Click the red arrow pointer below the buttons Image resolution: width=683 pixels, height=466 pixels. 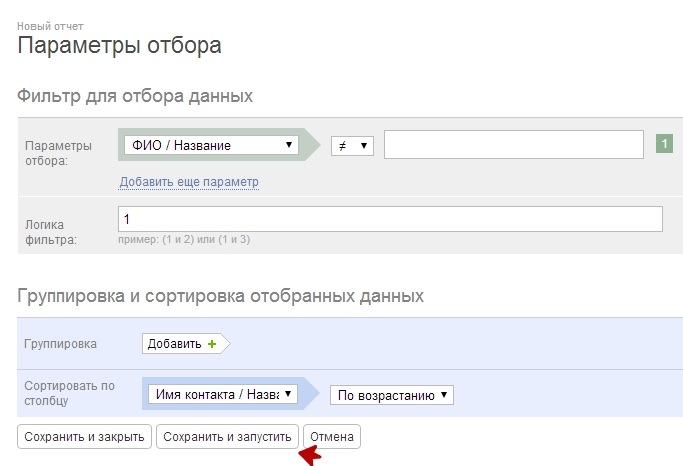(x=310, y=456)
